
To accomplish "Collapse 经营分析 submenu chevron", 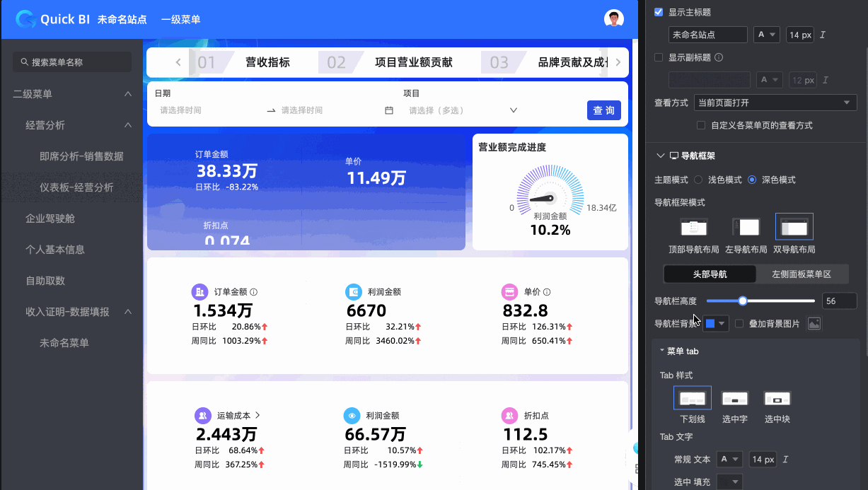I will [128, 125].
